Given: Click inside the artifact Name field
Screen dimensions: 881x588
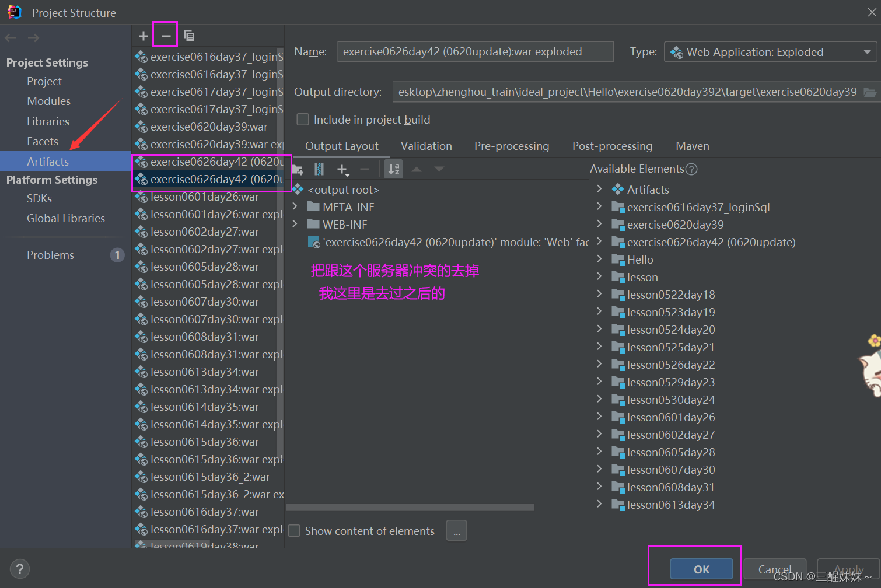Looking at the screenshot, I should (x=476, y=52).
